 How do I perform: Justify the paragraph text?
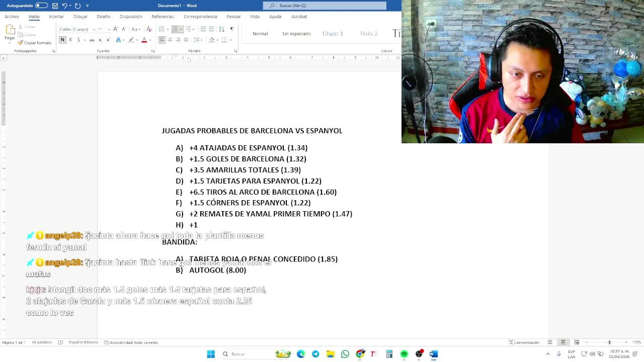(x=186, y=40)
